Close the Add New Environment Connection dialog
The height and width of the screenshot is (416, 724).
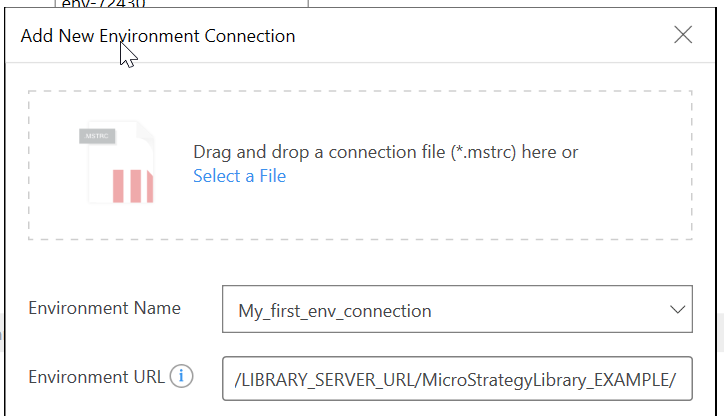pos(683,35)
